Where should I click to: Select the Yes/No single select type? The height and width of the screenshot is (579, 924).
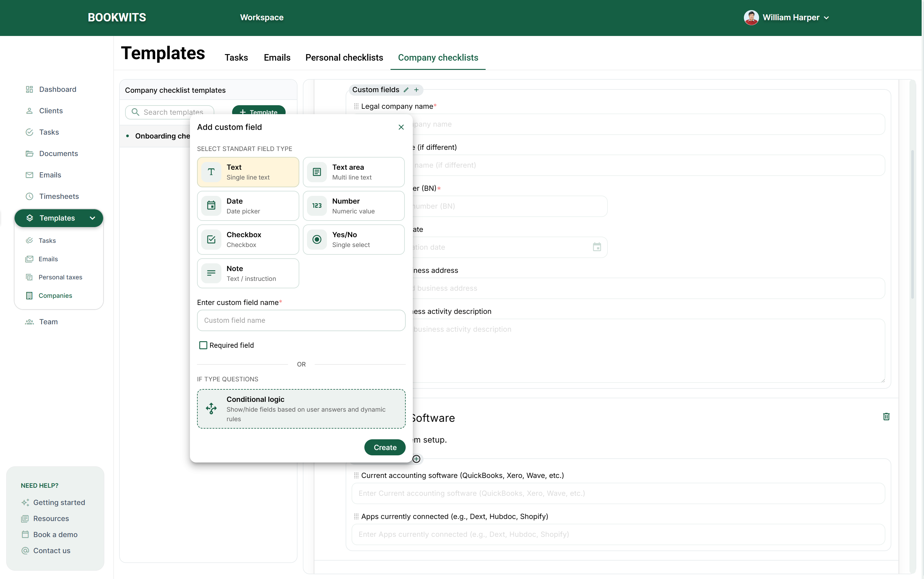[353, 239]
